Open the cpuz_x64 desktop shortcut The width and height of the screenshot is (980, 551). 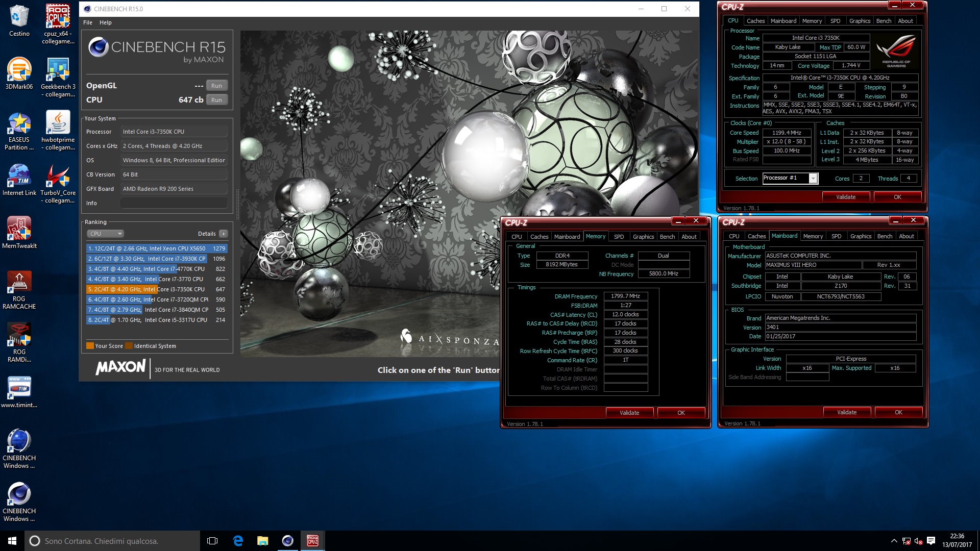(x=58, y=23)
